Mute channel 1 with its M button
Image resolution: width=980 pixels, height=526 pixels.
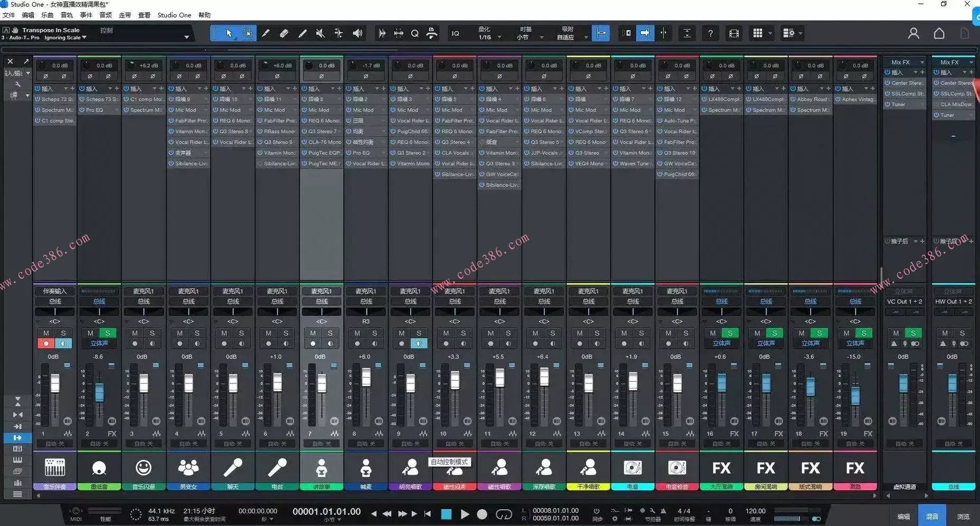(x=46, y=333)
